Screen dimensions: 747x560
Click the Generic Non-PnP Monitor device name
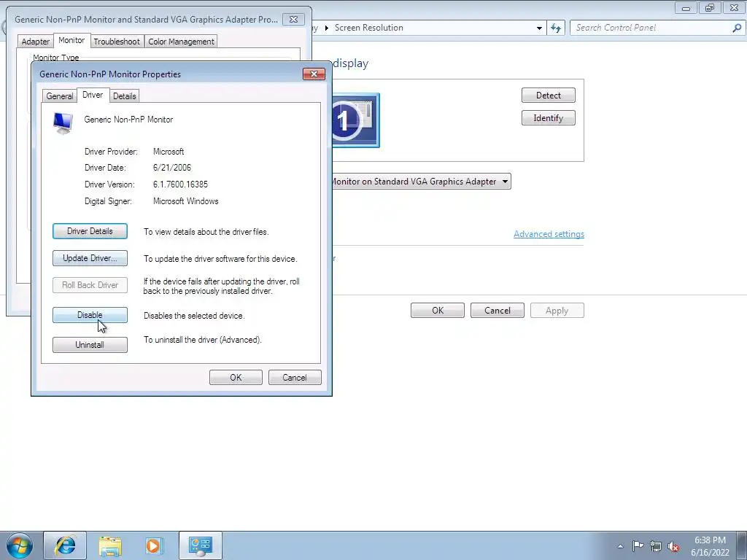point(128,120)
